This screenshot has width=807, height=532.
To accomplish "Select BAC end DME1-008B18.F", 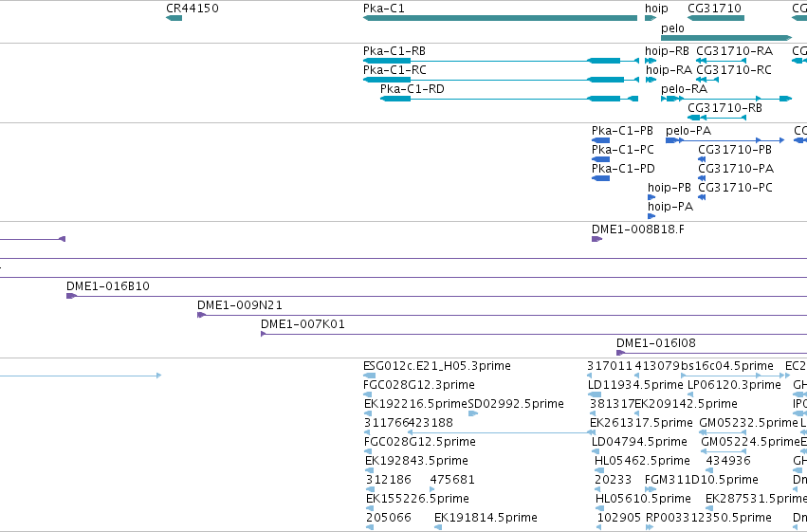I will (597, 239).
